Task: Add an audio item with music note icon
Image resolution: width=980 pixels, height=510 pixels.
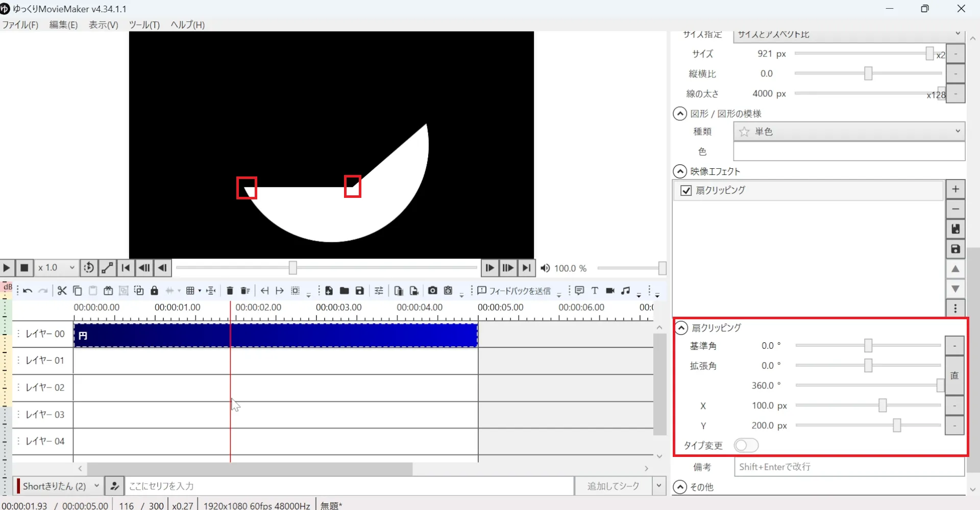Action: click(626, 291)
